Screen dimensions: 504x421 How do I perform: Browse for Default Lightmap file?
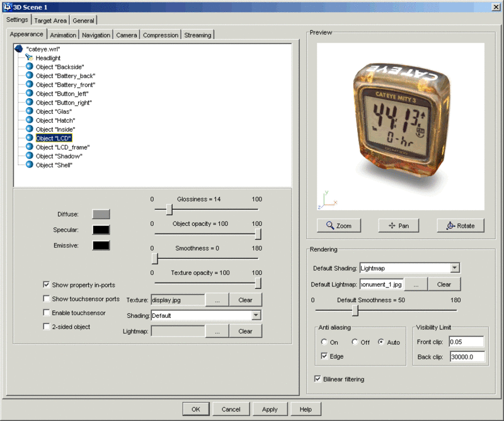click(x=416, y=284)
